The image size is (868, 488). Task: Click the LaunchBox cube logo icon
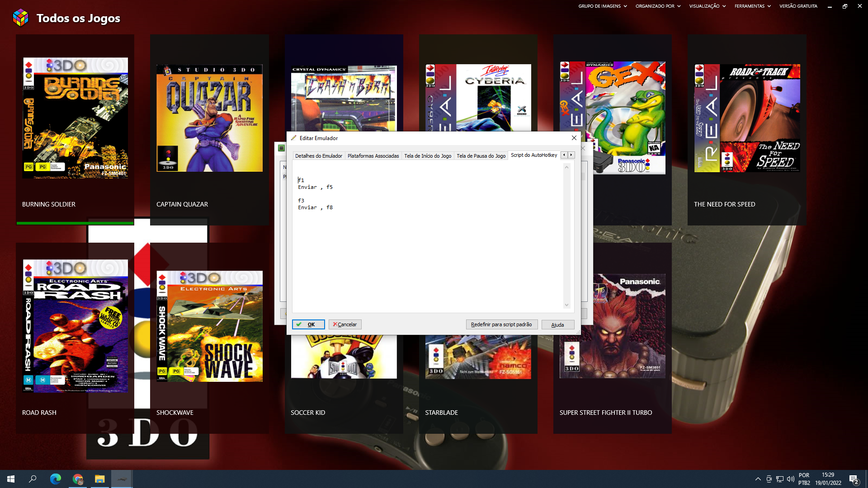20,18
